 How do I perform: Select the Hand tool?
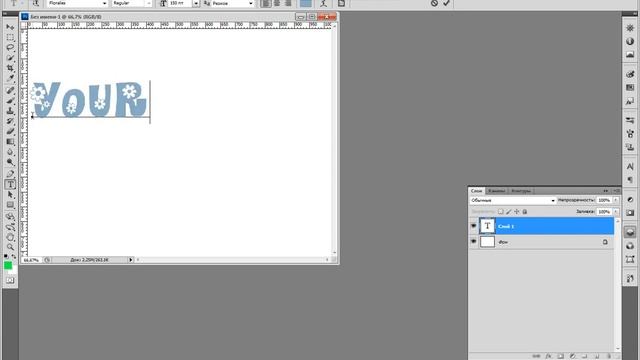(10, 237)
